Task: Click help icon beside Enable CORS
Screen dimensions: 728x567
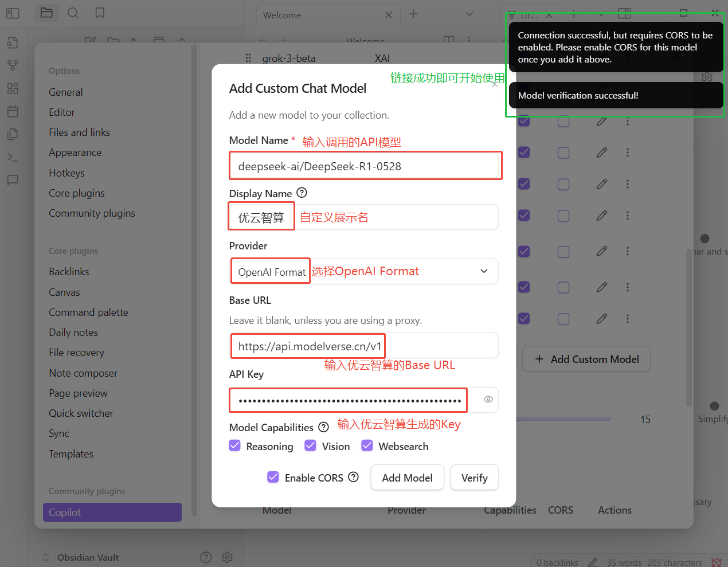Action: point(353,477)
